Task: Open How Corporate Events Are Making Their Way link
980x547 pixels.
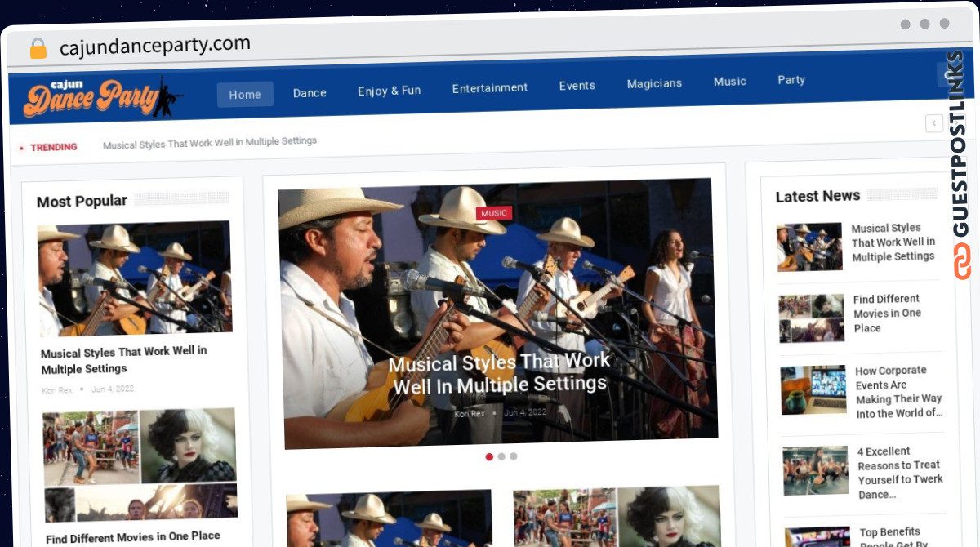Action: click(x=899, y=392)
